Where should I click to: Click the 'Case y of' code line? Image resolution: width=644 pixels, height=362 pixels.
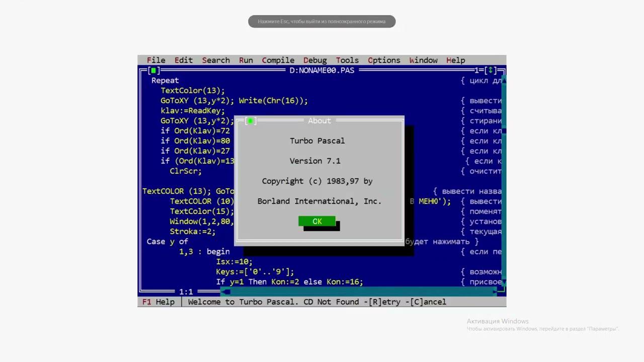pos(167,241)
